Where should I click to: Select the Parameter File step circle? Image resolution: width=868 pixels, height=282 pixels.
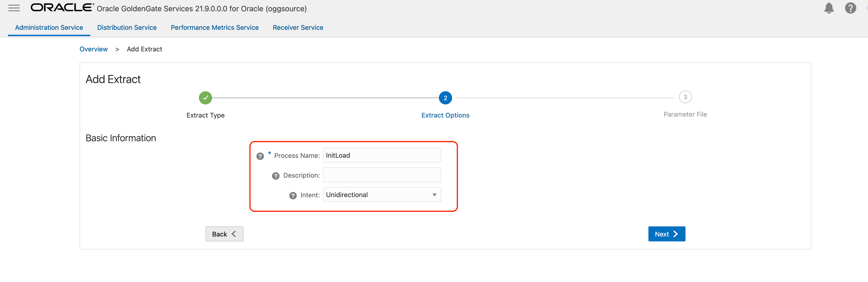point(685,97)
